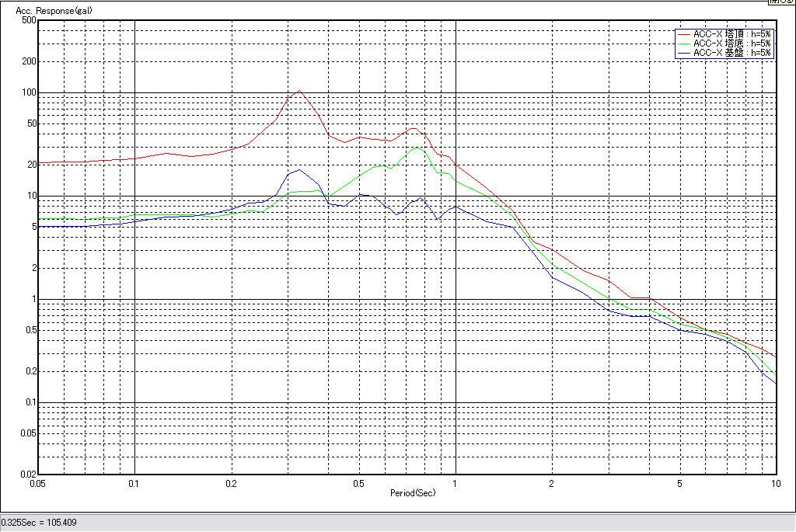796x532 pixels.
Task: Click the 2 tick label on period axis
Action: click(551, 483)
